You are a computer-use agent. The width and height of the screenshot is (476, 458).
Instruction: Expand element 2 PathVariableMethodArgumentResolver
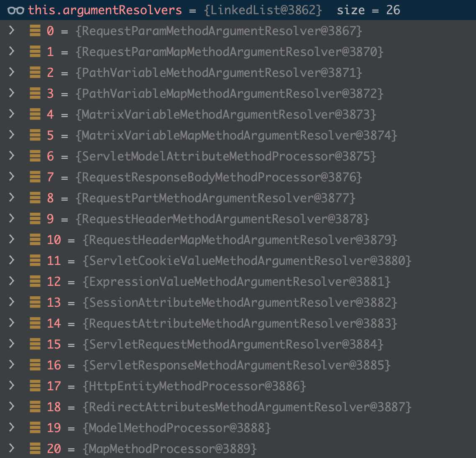(x=12, y=72)
